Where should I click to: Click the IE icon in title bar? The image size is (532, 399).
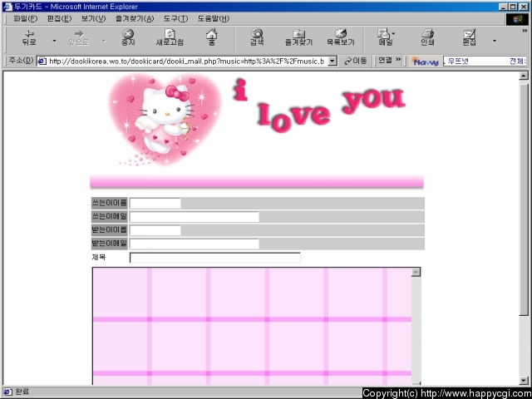tap(7, 7)
